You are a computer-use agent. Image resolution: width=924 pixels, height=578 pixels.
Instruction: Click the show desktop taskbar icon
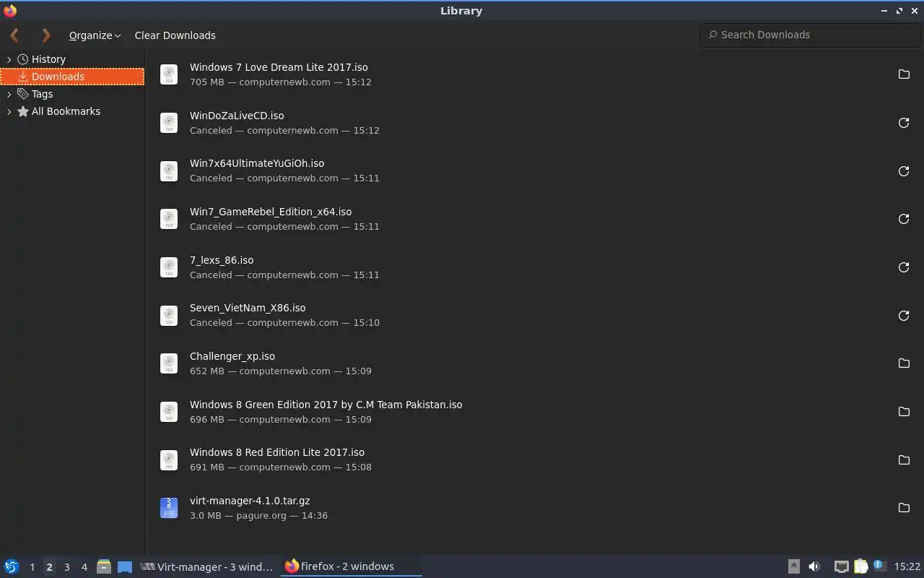pos(125,566)
